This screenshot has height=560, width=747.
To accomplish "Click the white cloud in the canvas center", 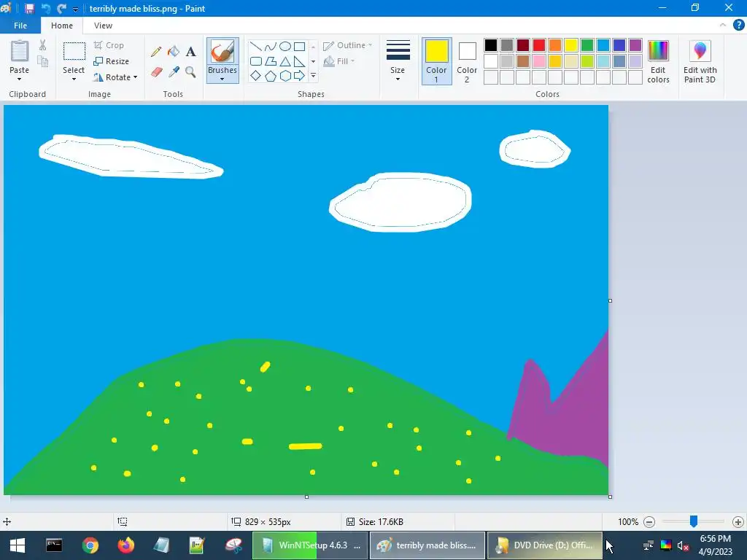I will pyautogui.click(x=400, y=203).
